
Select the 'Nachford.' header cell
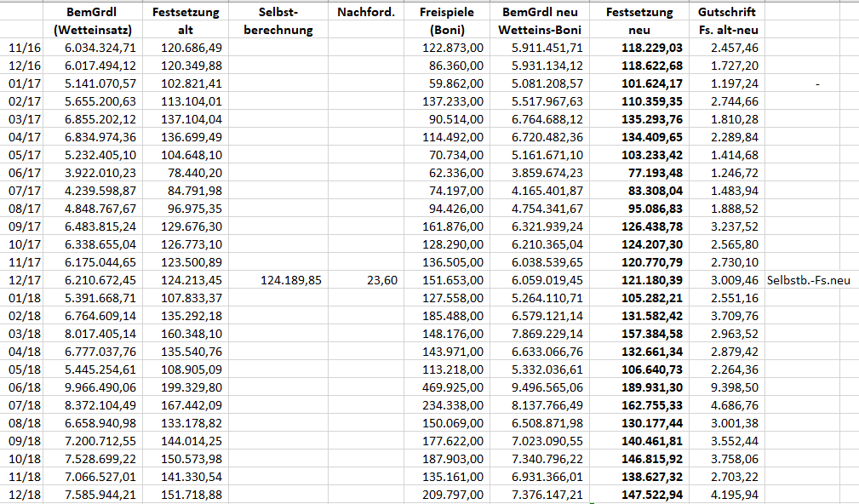pyautogui.click(x=365, y=13)
